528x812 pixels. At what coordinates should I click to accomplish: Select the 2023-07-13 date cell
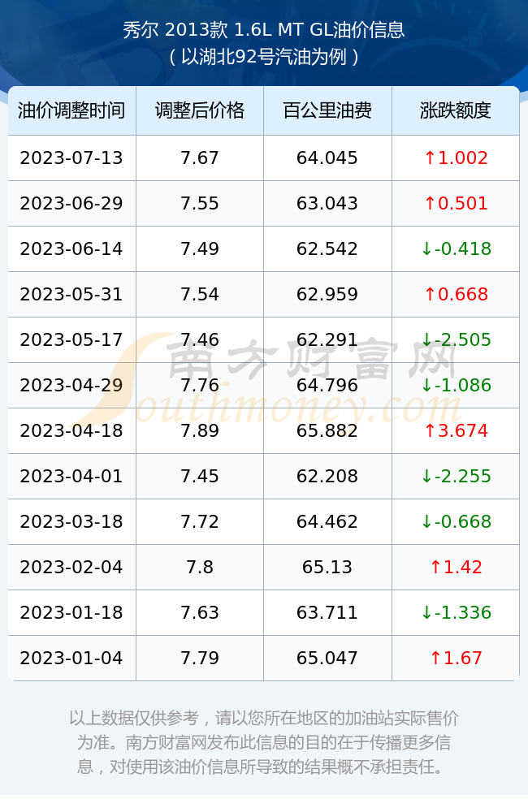(x=71, y=158)
